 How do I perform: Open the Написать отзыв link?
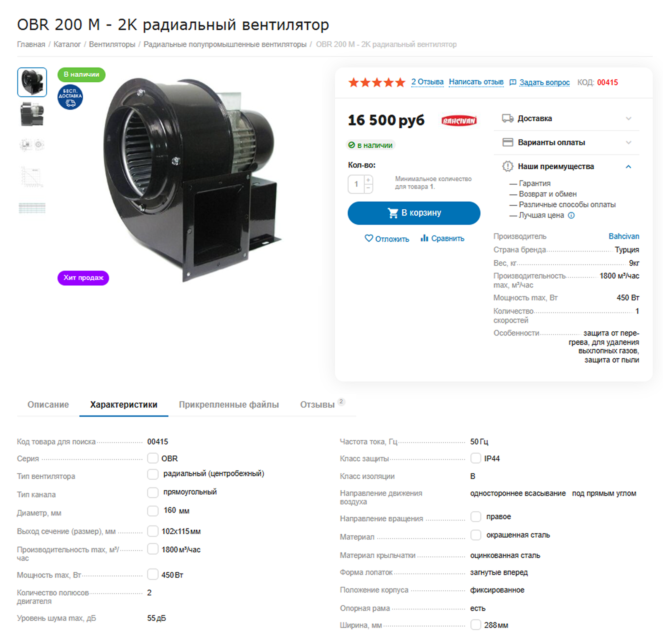476,82
